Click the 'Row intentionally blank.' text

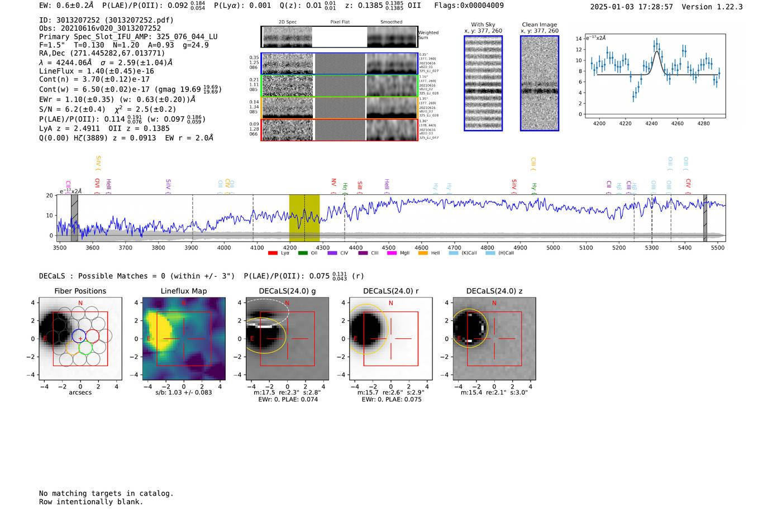[91, 502]
